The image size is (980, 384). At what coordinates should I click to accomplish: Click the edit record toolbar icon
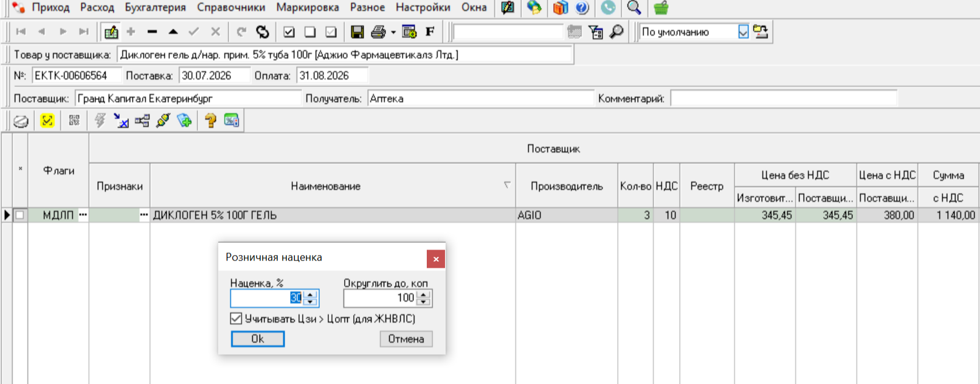click(x=111, y=32)
